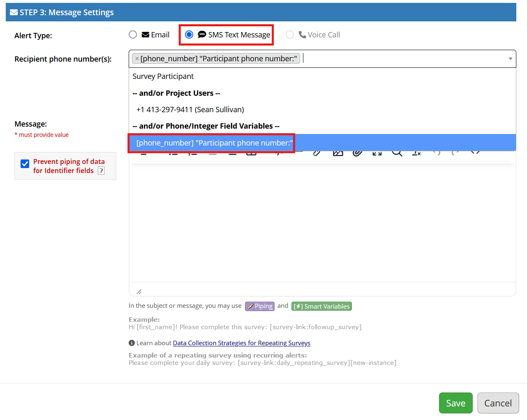Screen dimensions: 527x420
Task: Click the SMS speech bubble icon
Action: coord(202,35)
